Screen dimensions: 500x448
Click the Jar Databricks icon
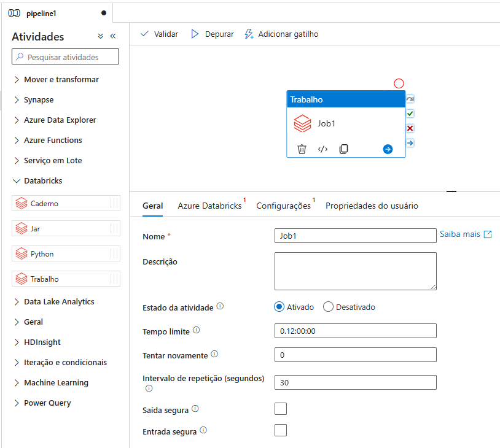(x=21, y=228)
